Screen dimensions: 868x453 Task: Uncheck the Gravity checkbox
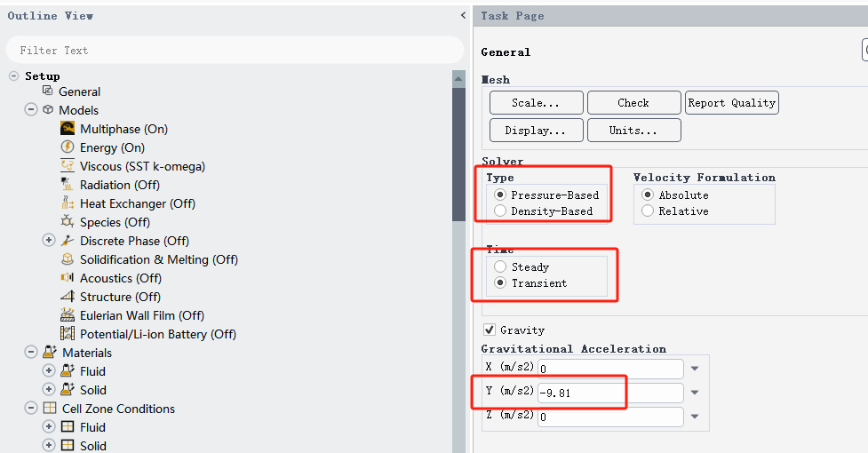(x=490, y=330)
